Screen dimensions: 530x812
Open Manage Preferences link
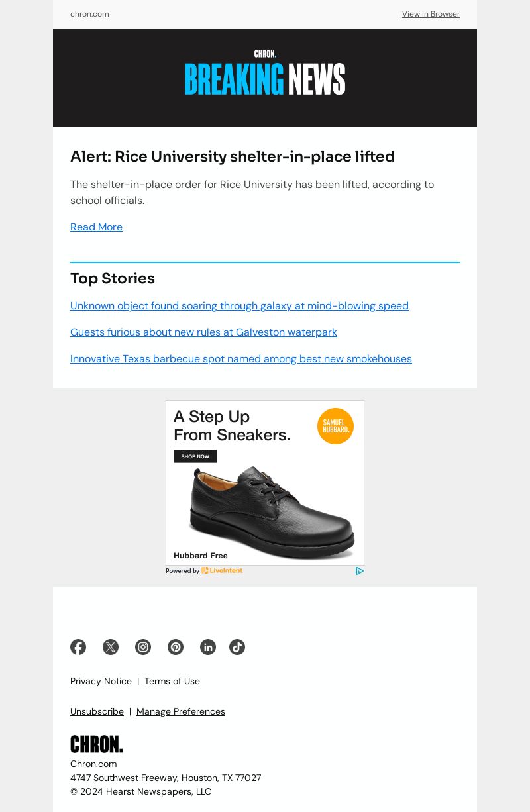(181, 711)
